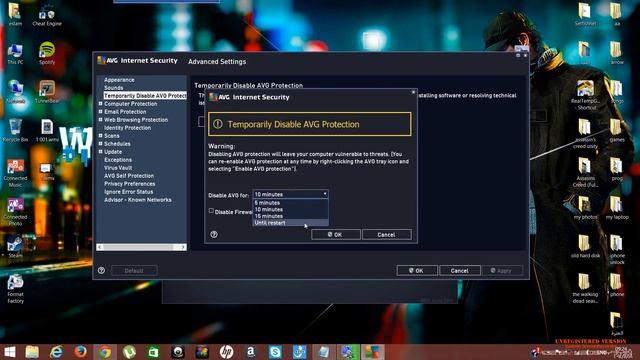Expand the Scans tree node
Image resolution: width=640 pixels, height=360 pixels.
[100, 136]
